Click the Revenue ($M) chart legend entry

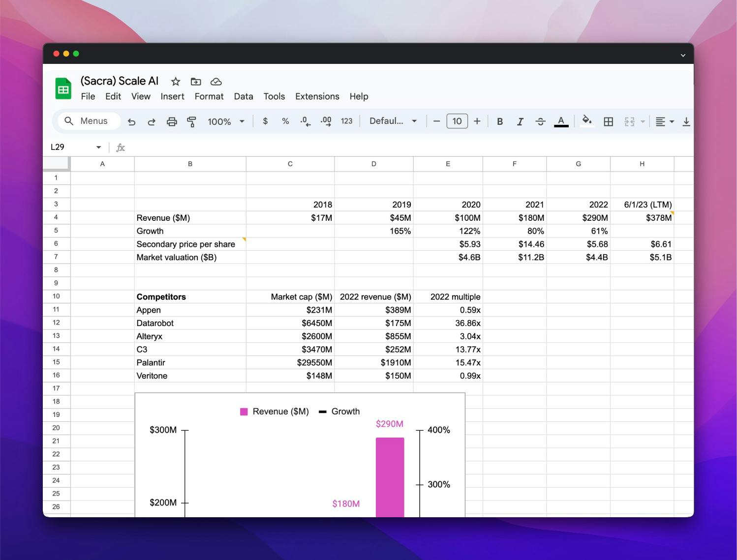[275, 412]
